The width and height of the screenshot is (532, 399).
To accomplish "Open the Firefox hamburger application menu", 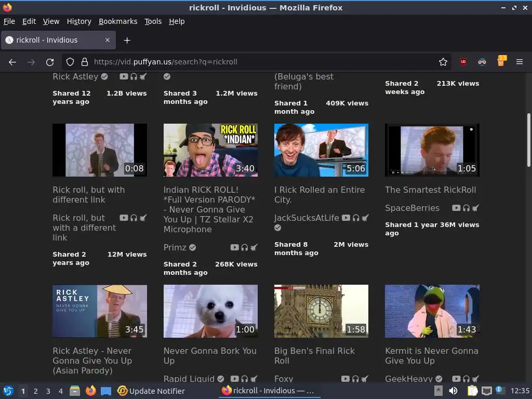I will [519, 62].
